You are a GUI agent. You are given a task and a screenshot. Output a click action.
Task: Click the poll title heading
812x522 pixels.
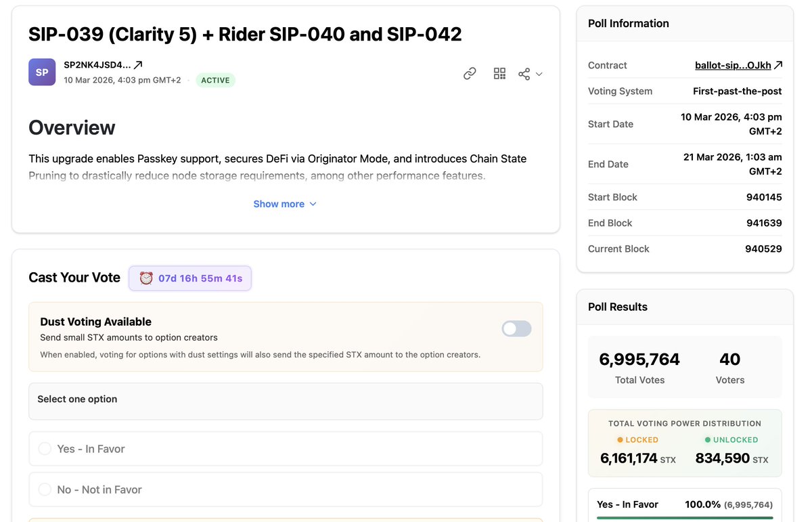point(245,34)
